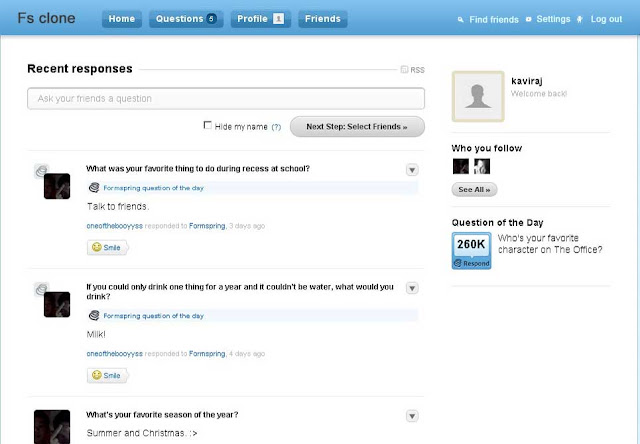Click the RSS feed icon

(404, 69)
